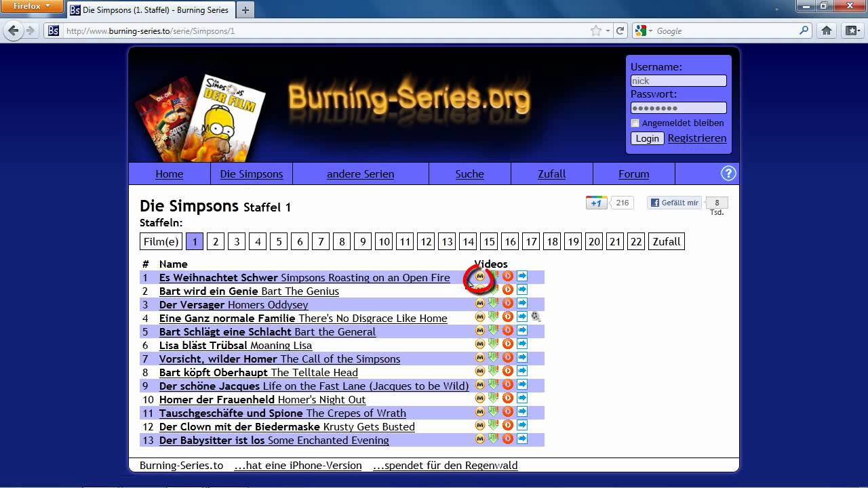The height and width of the screenshot is (488, 868).
Task: Click green arrow icon for Lisa bläst Trübsal
Action: pyautogui.click(x=494, y=344)
